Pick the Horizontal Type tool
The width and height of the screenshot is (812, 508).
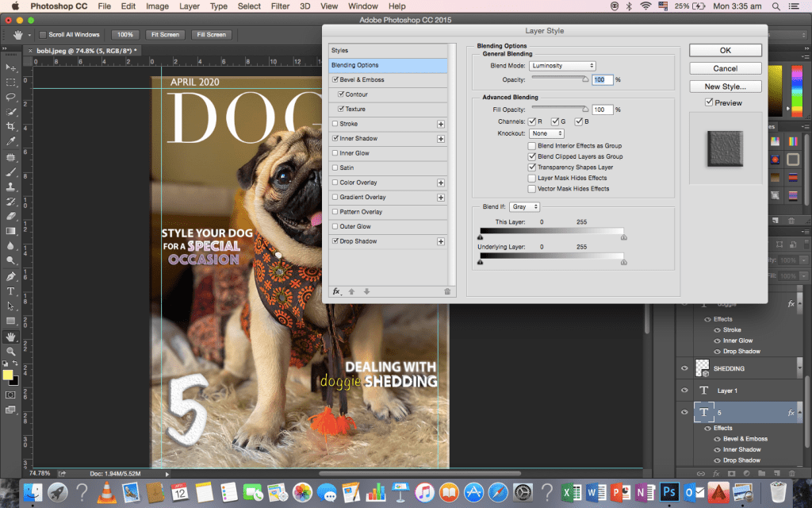pyautogui.click(x=11, y=291)
